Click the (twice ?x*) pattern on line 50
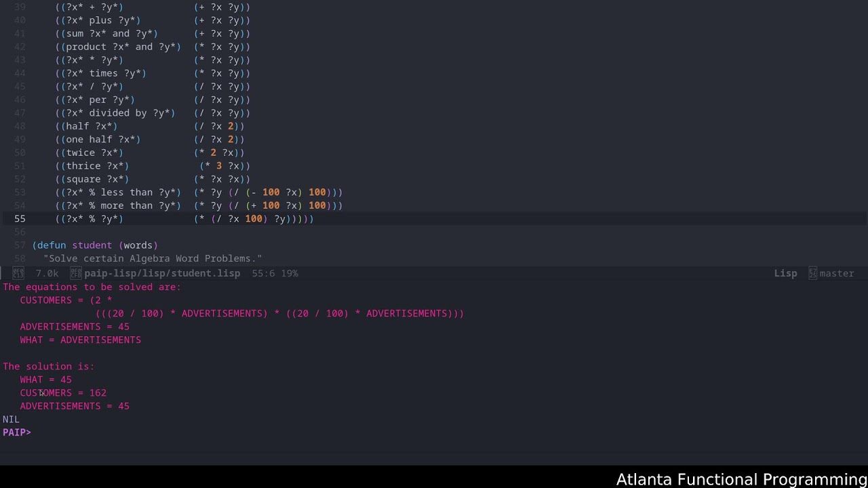 pyautogui.click(x=92, y=152)
